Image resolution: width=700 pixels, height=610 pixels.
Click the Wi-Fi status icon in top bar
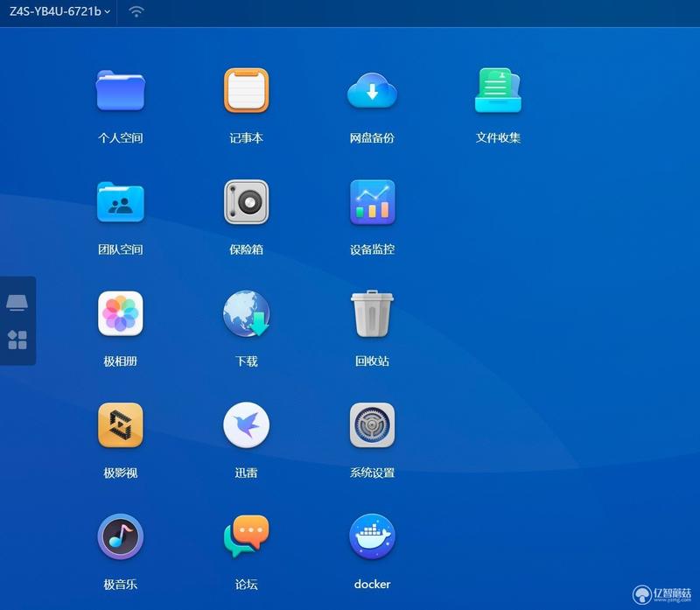coord(136,11)
